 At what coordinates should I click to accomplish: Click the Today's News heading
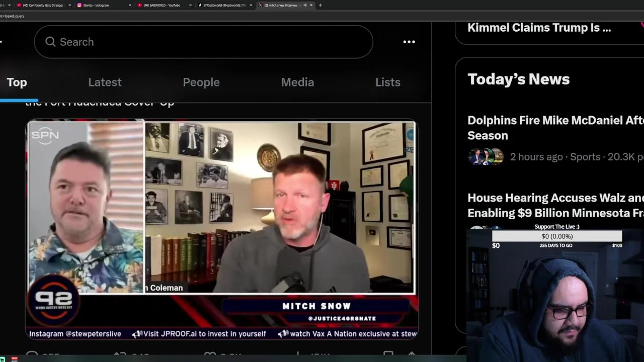518,79
